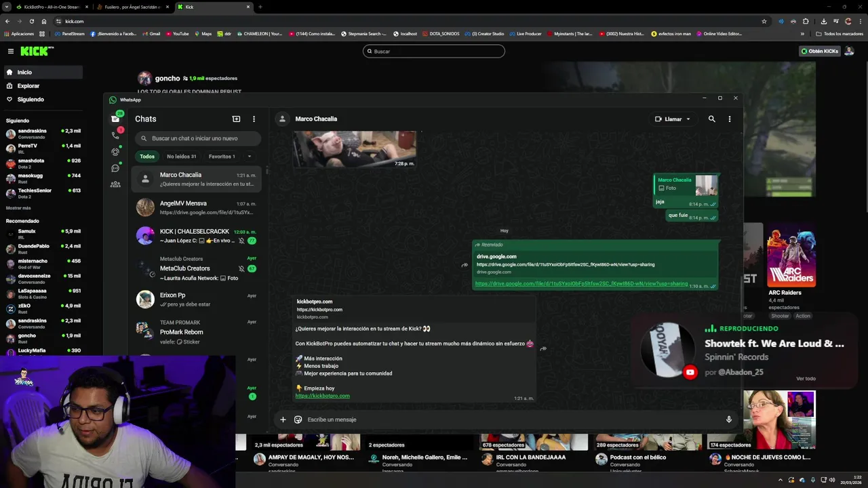Search within the Marco Chacalia conversation
The width and height of the screenshot is (868, 488).
(711, 119)
